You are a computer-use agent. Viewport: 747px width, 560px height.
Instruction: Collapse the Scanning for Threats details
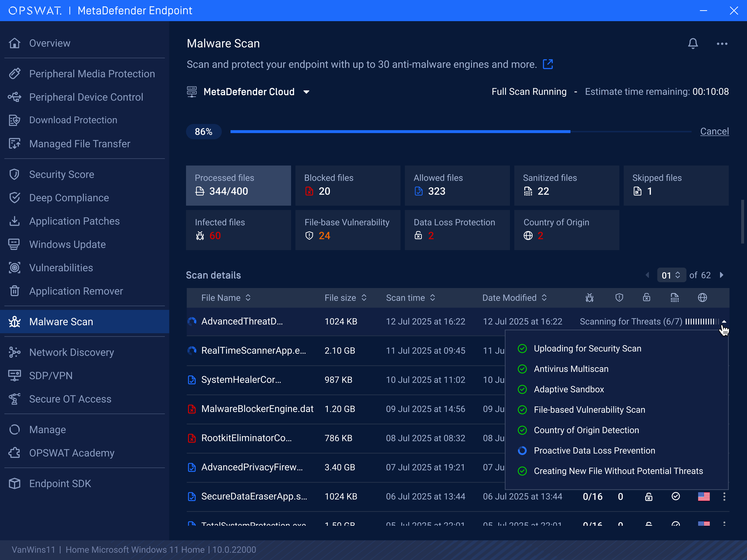click(724, 321)
